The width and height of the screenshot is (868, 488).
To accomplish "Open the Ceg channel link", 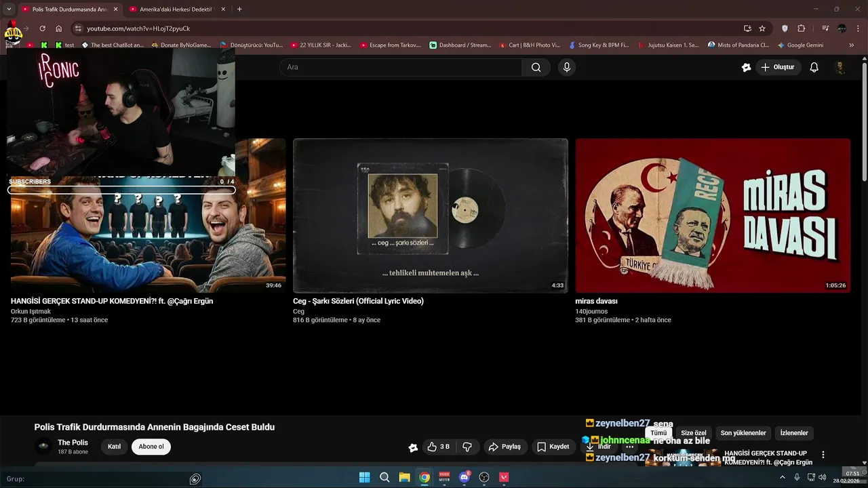I will click(298, 311).
